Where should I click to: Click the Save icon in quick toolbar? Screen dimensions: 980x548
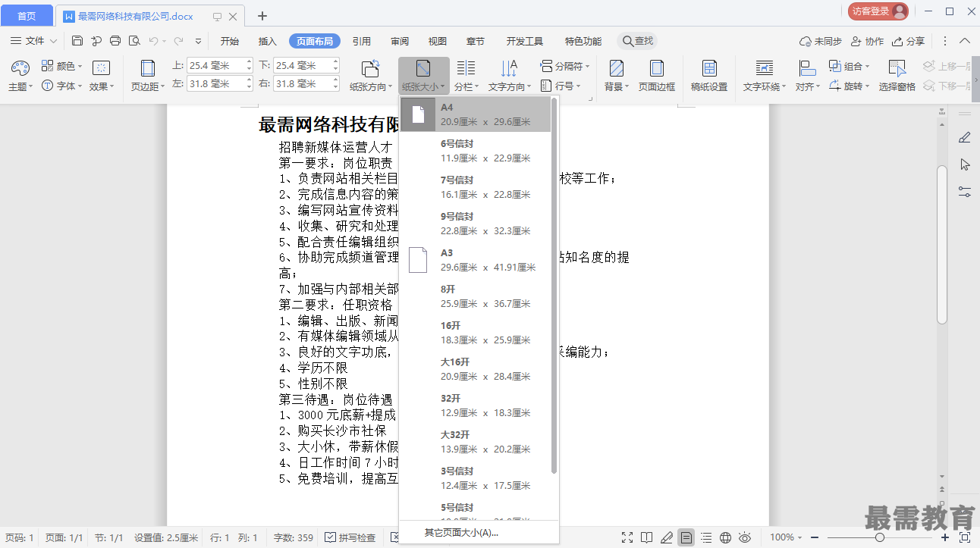point(77,41)
